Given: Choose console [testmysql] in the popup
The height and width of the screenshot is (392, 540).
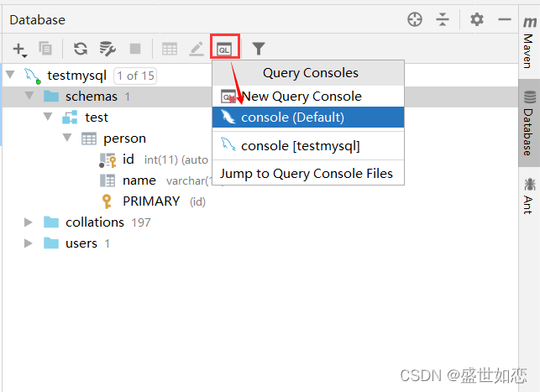Looking at the screenshot, I should (308, 146).
